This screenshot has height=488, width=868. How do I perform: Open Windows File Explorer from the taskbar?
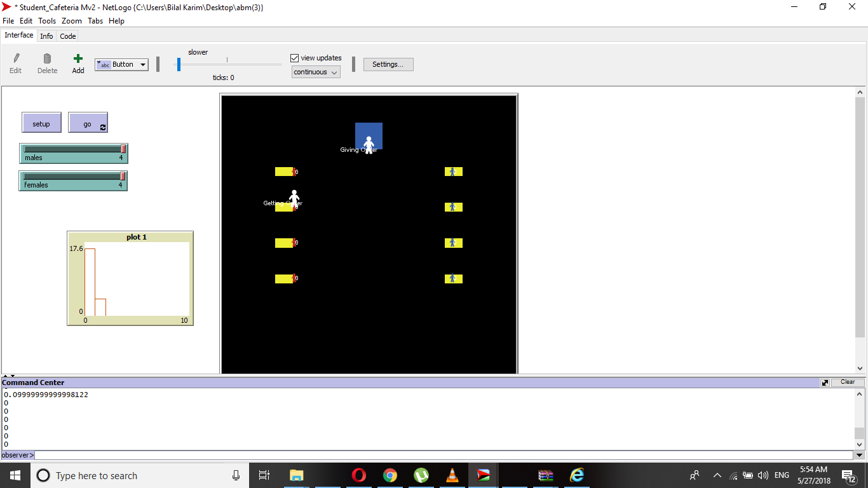(297, 475)
